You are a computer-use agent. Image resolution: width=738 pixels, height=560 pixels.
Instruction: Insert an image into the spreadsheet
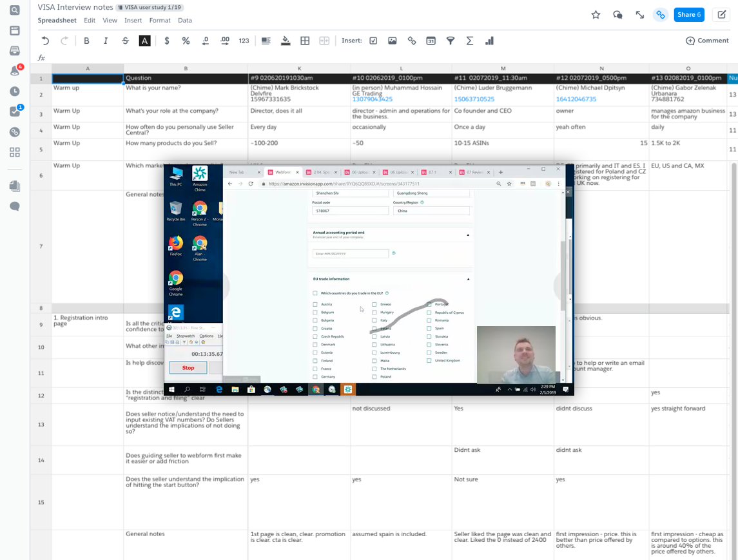392,41
